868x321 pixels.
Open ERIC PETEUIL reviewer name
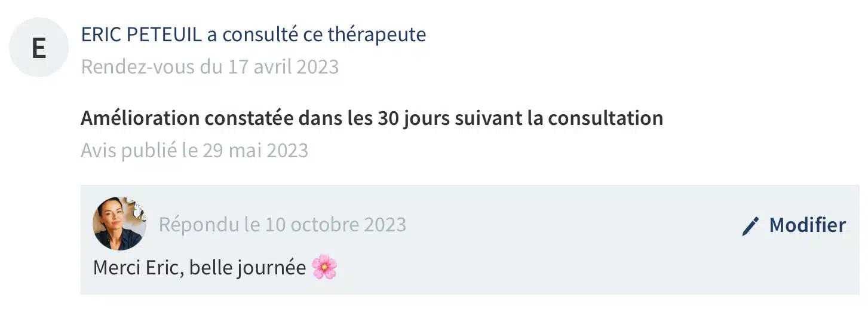(141, 35)
